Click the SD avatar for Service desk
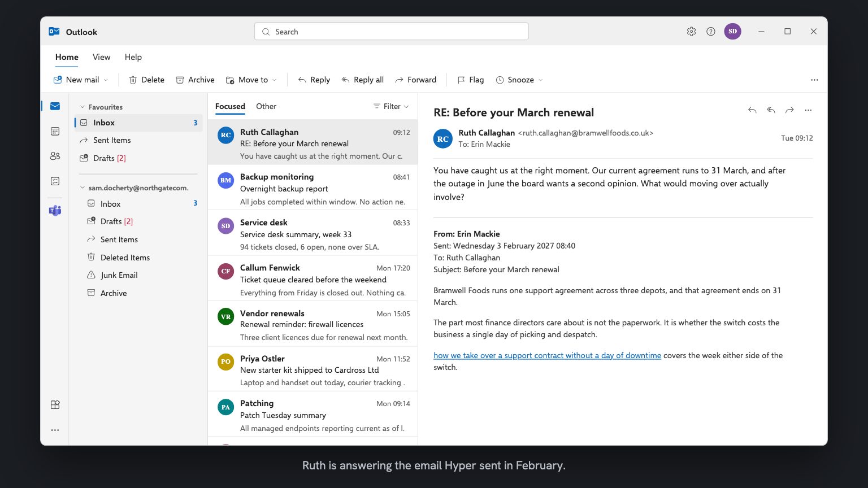Screen dimensions: 868x488 225,226
